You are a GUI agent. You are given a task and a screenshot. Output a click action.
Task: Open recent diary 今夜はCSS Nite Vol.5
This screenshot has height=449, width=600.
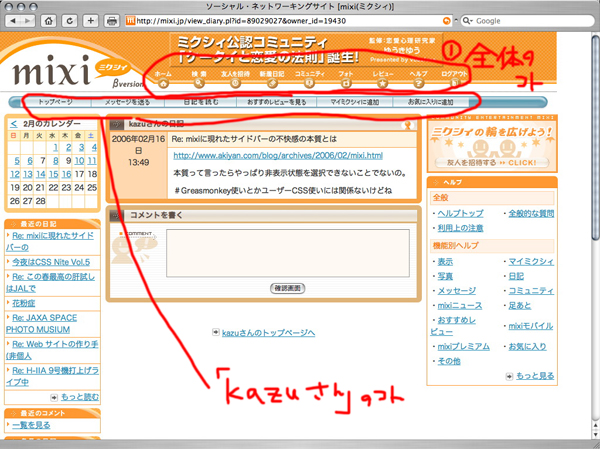pyautogui.click(x=51, y=262)
